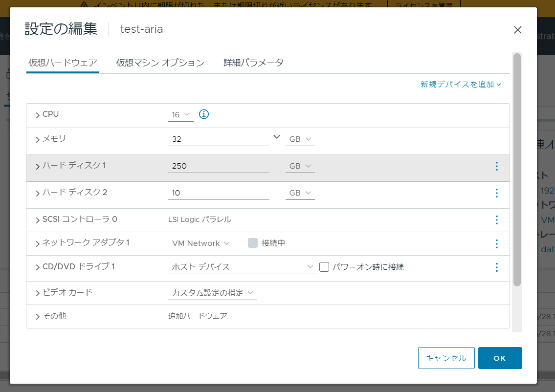
Task: Expand その他 row
Action: point(38,317)
